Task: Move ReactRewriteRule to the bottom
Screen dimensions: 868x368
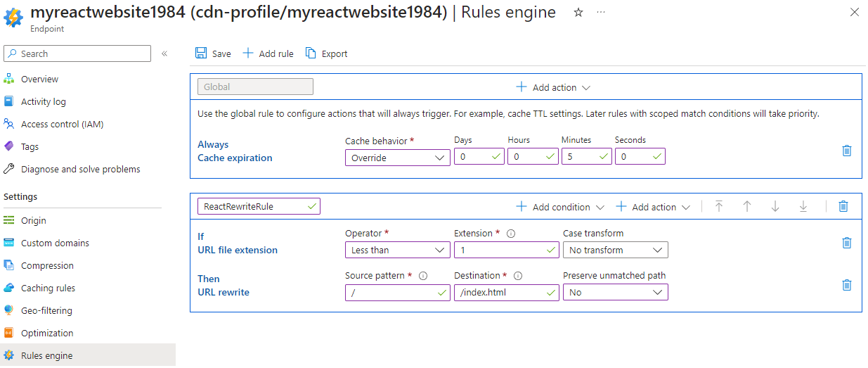Action: pos(803,206)
